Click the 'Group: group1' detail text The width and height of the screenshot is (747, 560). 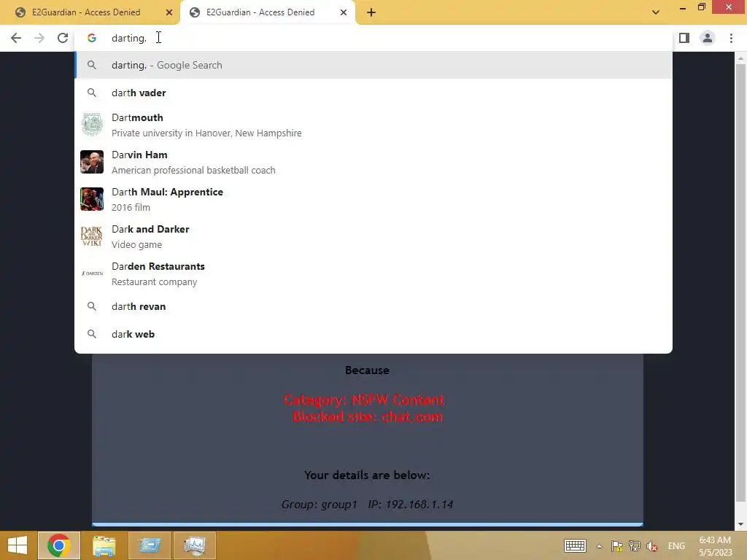point(320,505)
